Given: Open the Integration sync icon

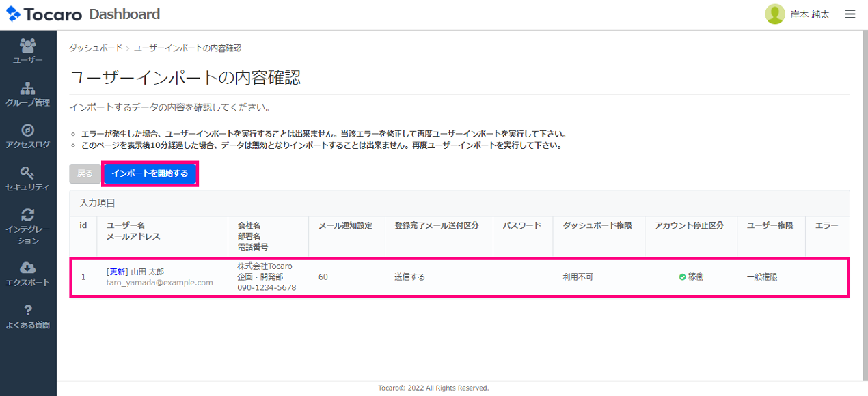Looking at the screenshot, I should tap(28, 215).
